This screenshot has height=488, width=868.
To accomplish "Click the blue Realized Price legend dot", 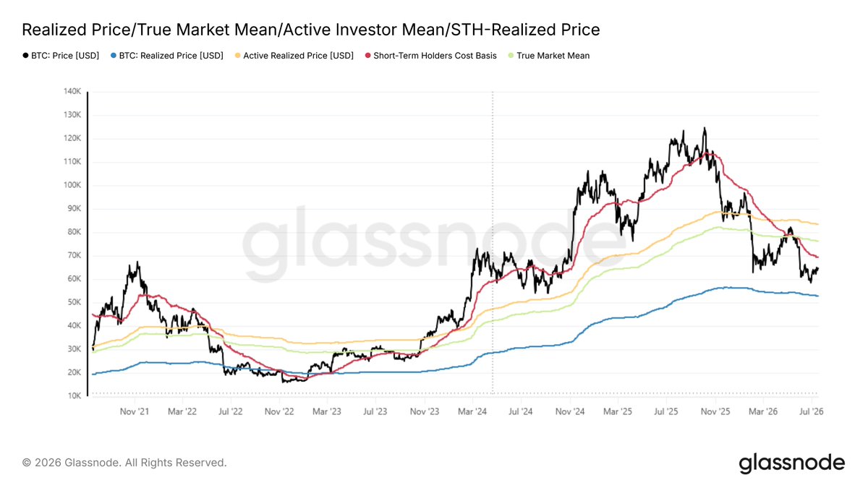I will [114, 55].
